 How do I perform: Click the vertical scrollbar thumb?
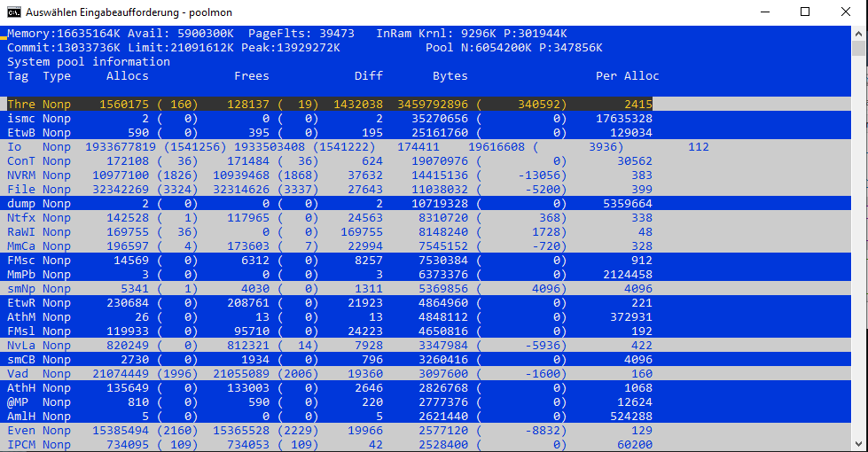coord(858,48)
